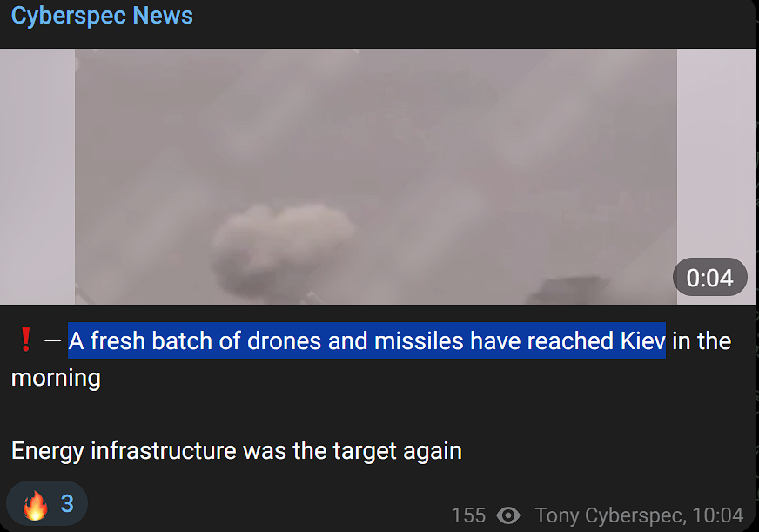This screenshot has height=532, width=759.
Task: Click the dash following the exclamation emoji
Action: click(52, 340)
